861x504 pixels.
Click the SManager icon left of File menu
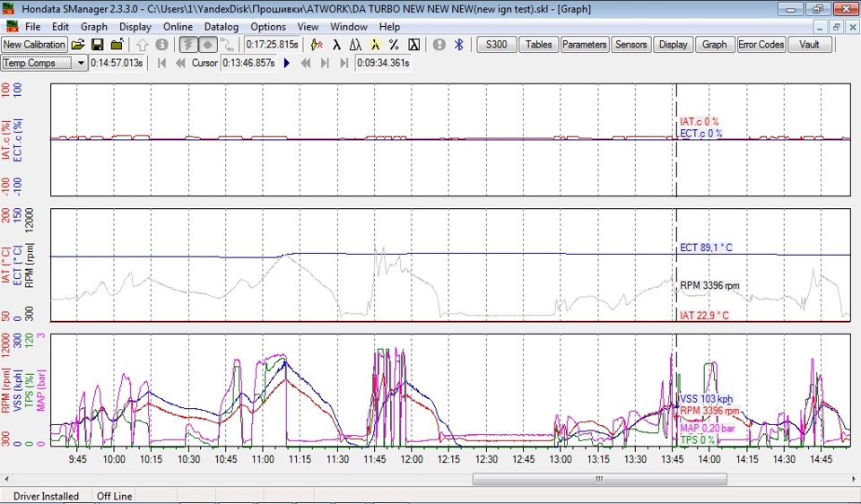click(x=12, y=27)
